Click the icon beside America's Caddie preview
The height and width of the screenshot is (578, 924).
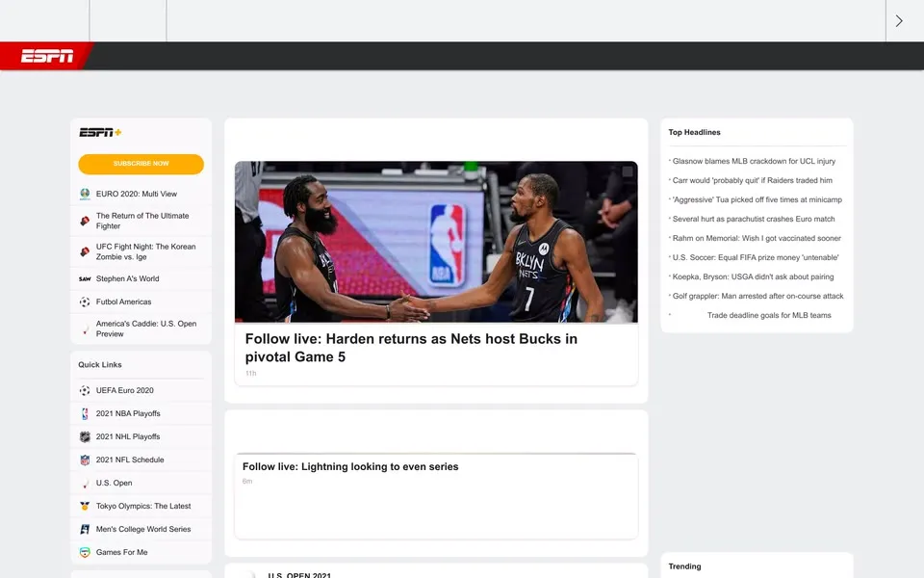tap(85, 328)
